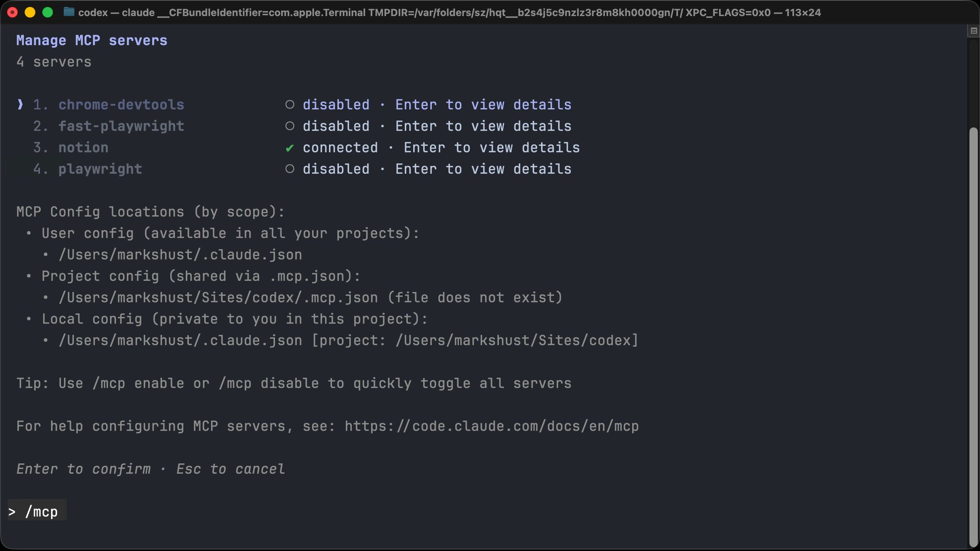Click the 'Enter to view details' text for notion
This screenshot has width=980, height=551.
pyautogui.click(x=492, y=147)
